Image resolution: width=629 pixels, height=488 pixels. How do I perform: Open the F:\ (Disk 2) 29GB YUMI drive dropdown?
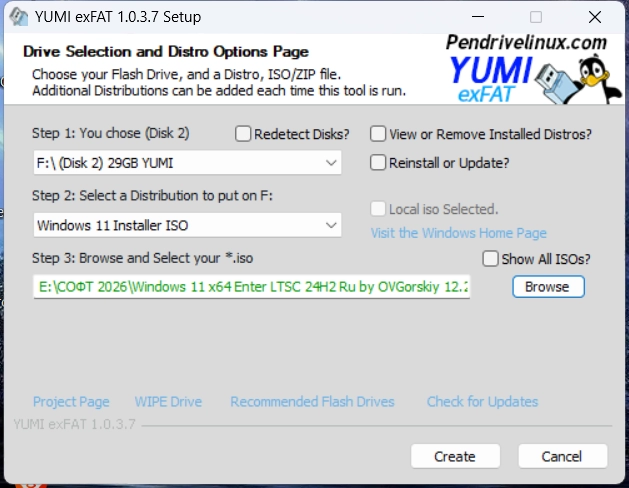[x=187, y=163]
